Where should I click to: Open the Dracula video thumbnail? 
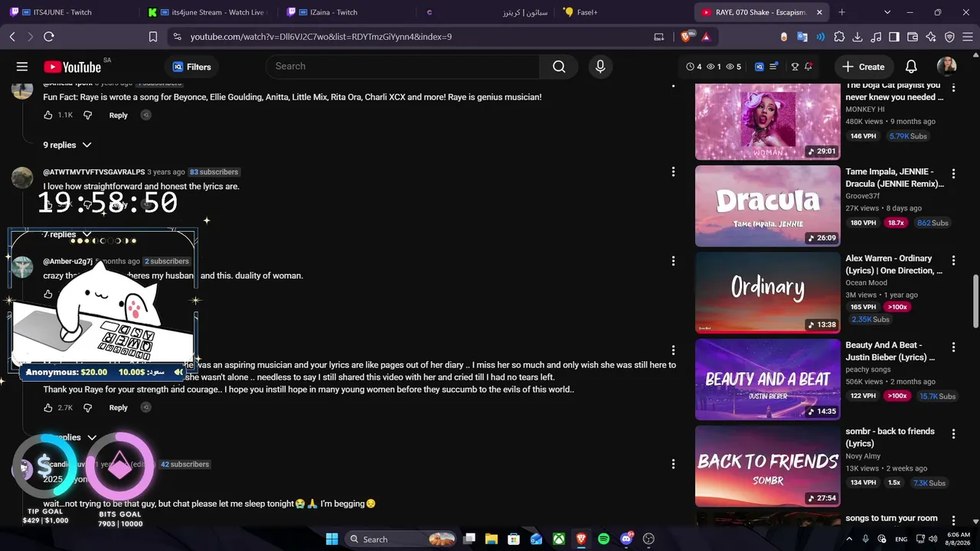pyautogui.click(x=768, y=207)
